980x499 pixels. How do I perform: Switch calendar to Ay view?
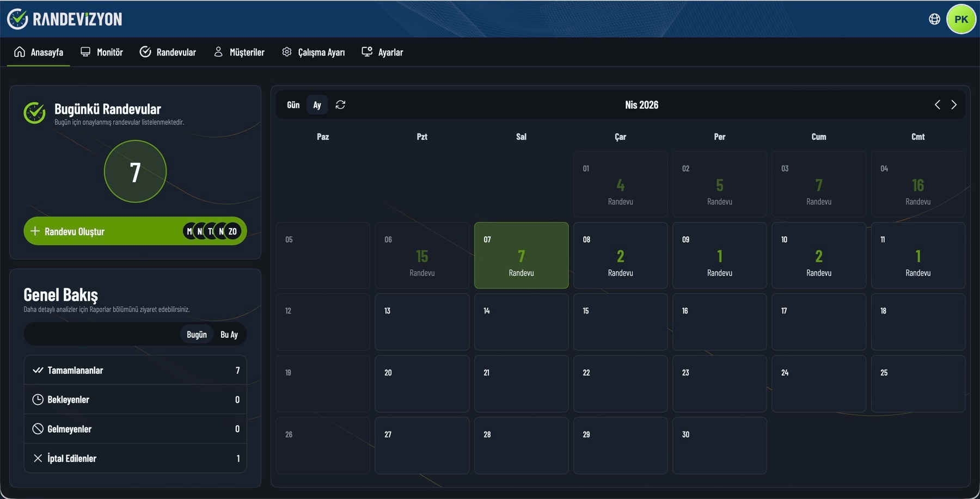tap(317, 104)
